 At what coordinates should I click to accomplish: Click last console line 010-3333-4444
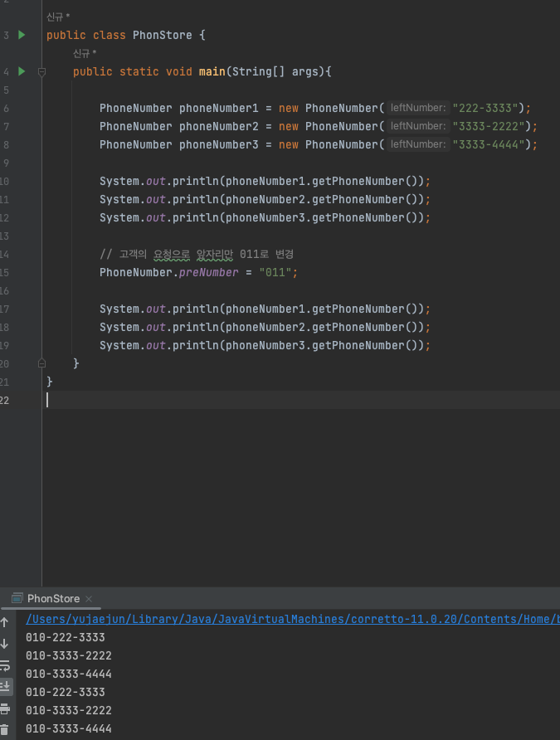point(69,728)
